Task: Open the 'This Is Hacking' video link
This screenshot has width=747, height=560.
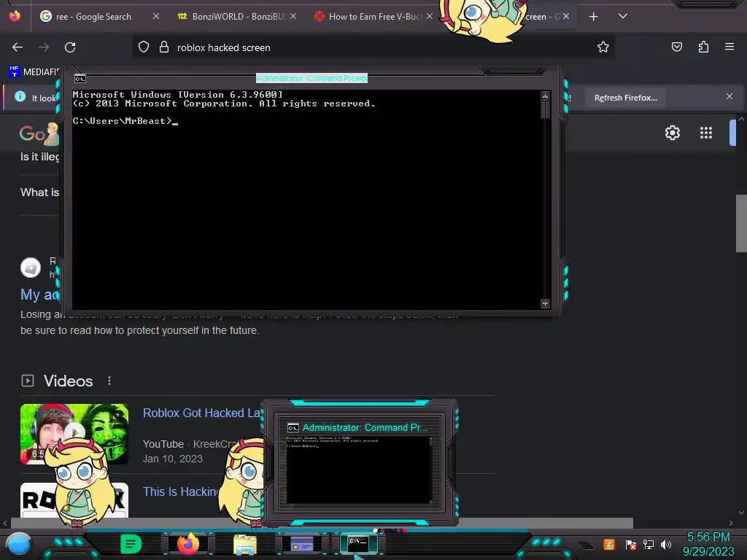Action: pos(181,491)
